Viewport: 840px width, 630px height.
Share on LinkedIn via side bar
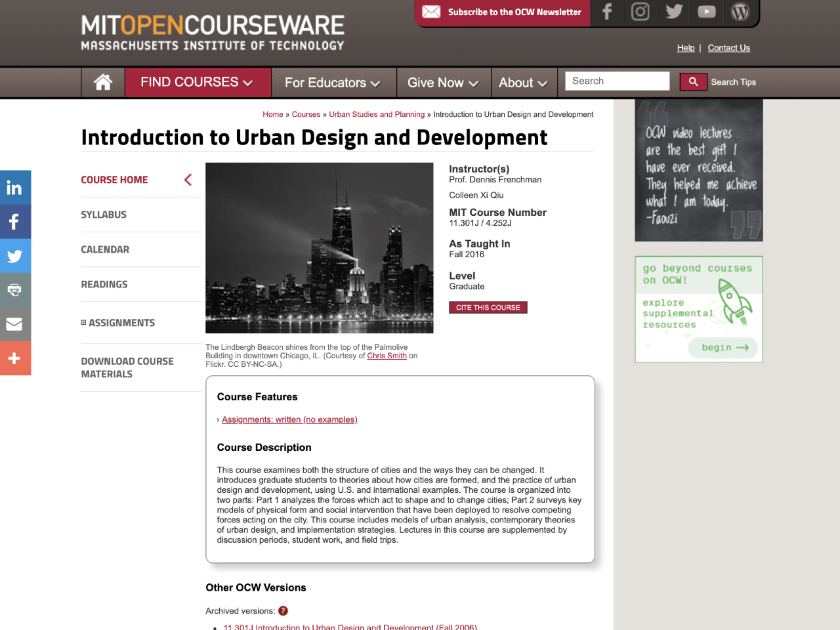(x=15, y=188)
